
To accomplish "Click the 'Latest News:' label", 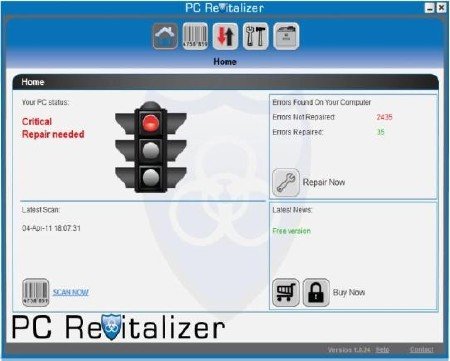I will (x=292, y=210).
